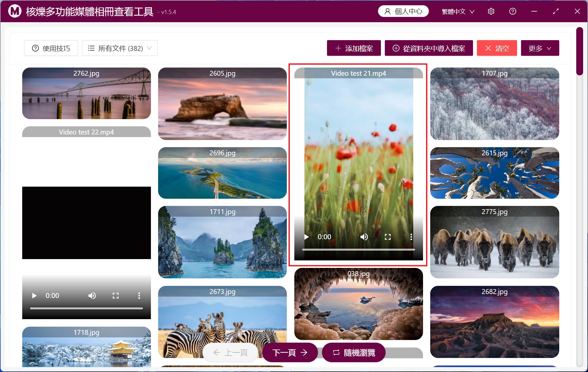Open fullscreen for Video test 22.mp4
This screenshot has height=372, width=588.
click(116, 296)
